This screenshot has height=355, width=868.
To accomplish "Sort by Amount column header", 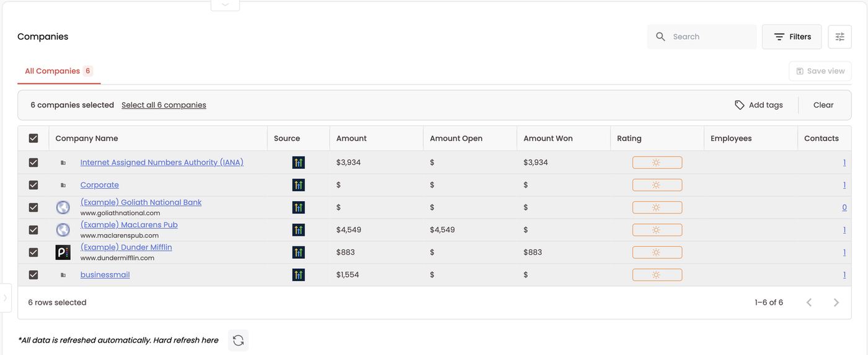I will 352,138.
